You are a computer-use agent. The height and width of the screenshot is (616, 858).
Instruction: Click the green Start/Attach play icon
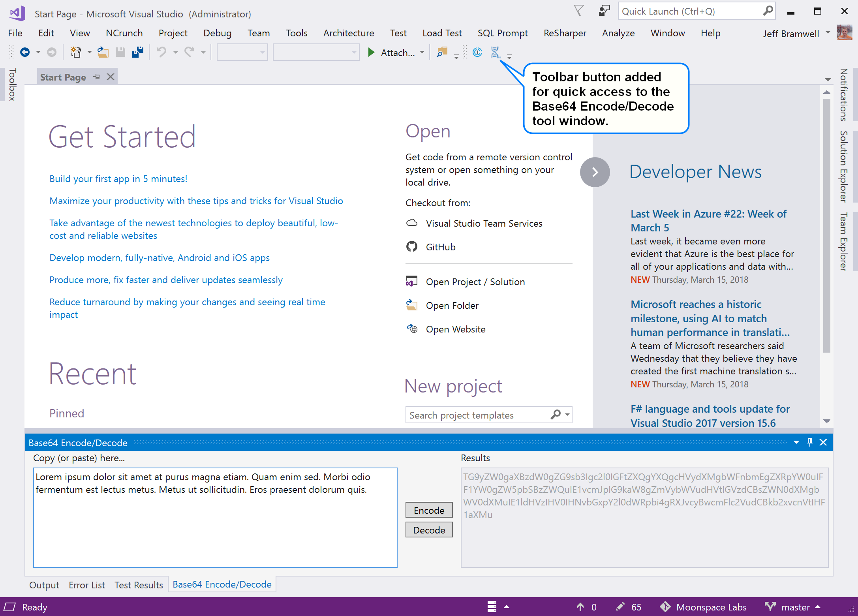(371, 52)
